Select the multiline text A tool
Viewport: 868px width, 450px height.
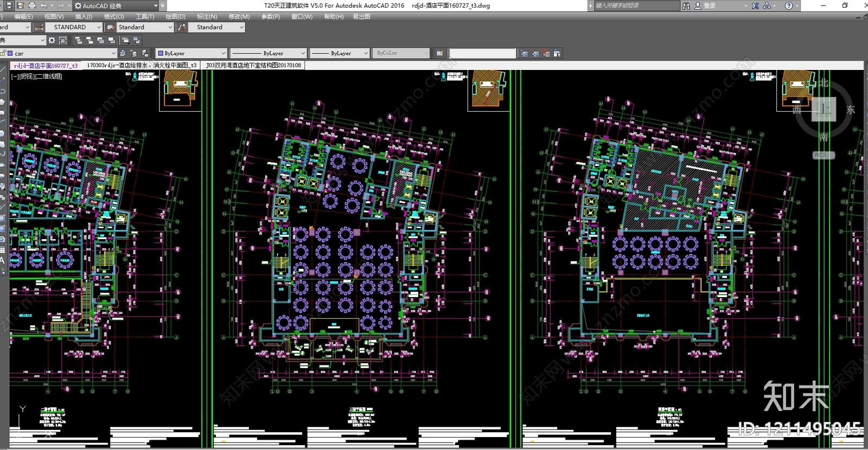(3, 261)
